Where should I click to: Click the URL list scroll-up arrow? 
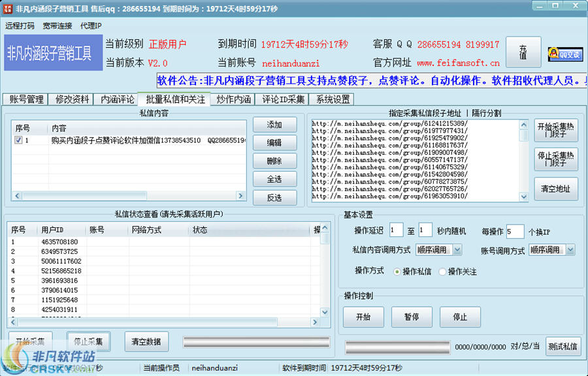point(524,124)
